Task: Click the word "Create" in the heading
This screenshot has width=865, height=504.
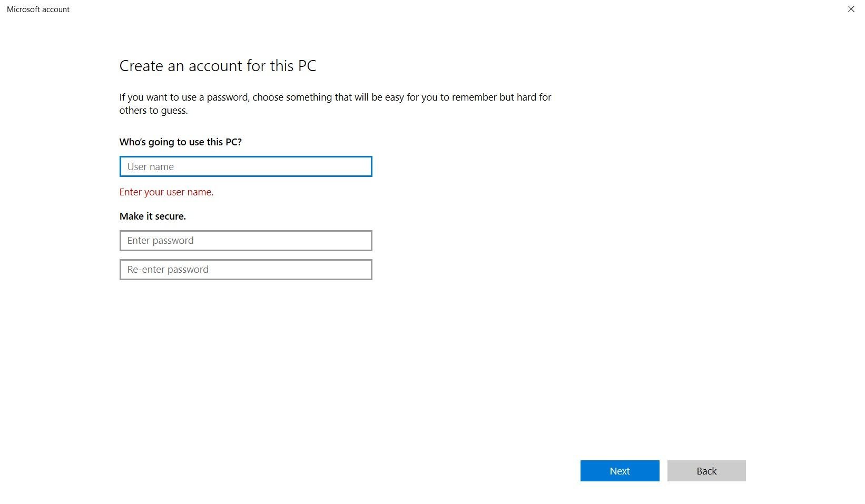Action: (141, 66)
